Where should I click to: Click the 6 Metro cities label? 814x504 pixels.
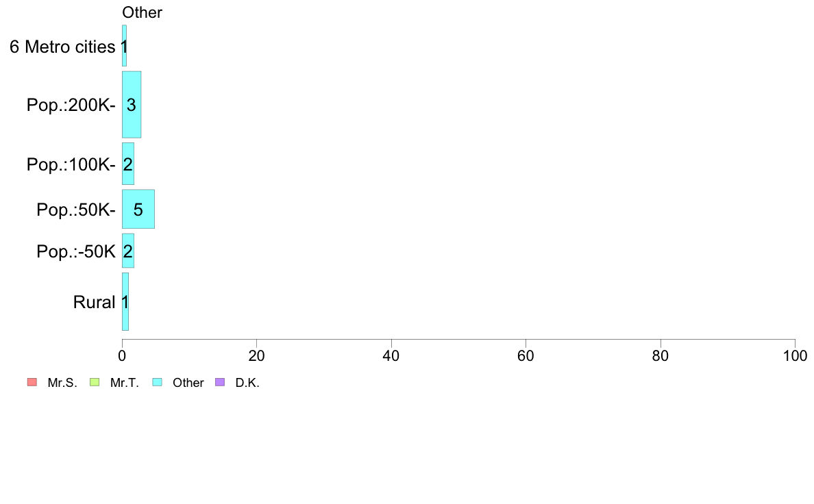tap(62, 47)
